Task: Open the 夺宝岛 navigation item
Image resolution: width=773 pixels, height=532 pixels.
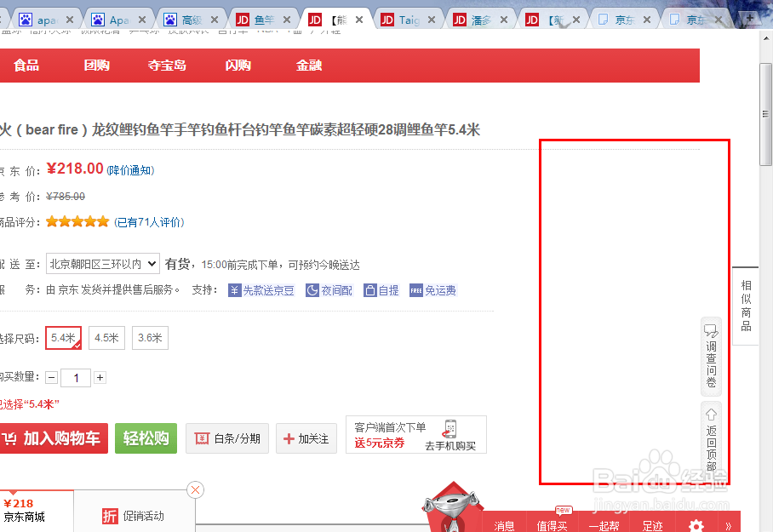Action: coord(167,65)
